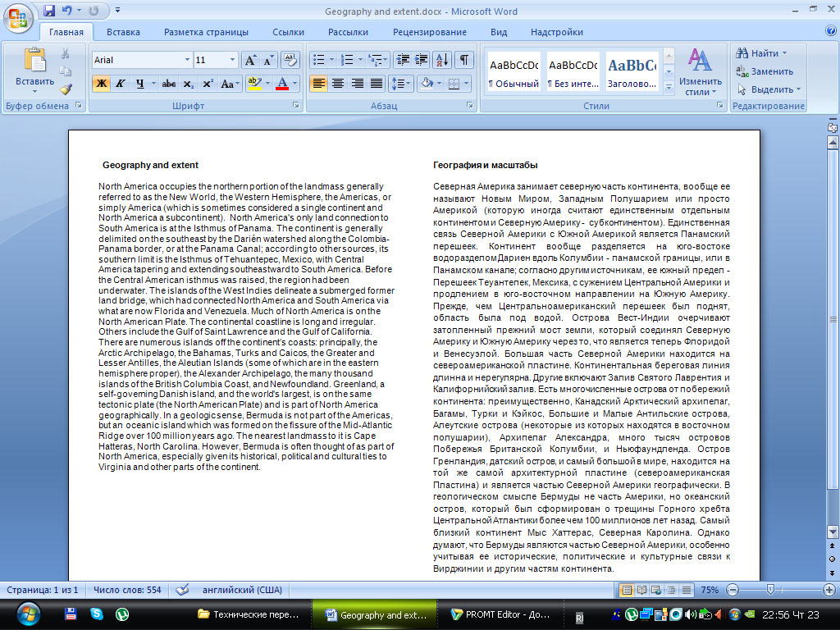Open the Вид ribbon tab
The image size is (840, 630).
pos(499,32)
